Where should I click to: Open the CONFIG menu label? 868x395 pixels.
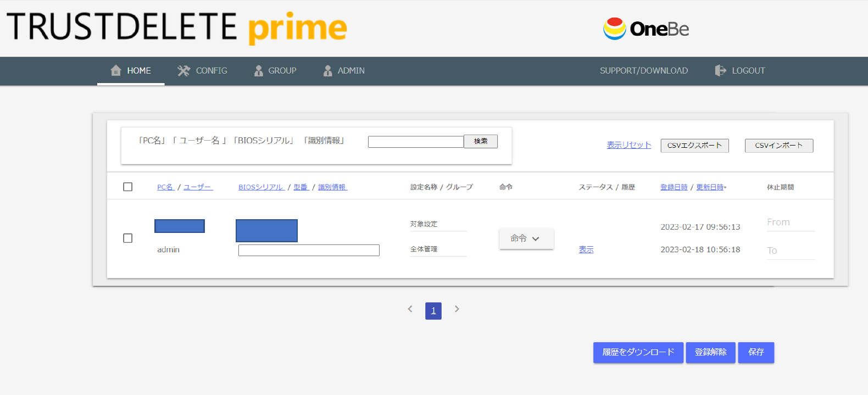coord(212,70)
